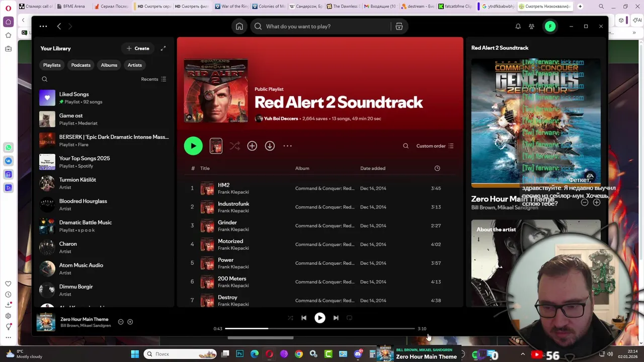Open the Dramatic Battle Music playlist
The image size is (644, 362).
[105, 226]
